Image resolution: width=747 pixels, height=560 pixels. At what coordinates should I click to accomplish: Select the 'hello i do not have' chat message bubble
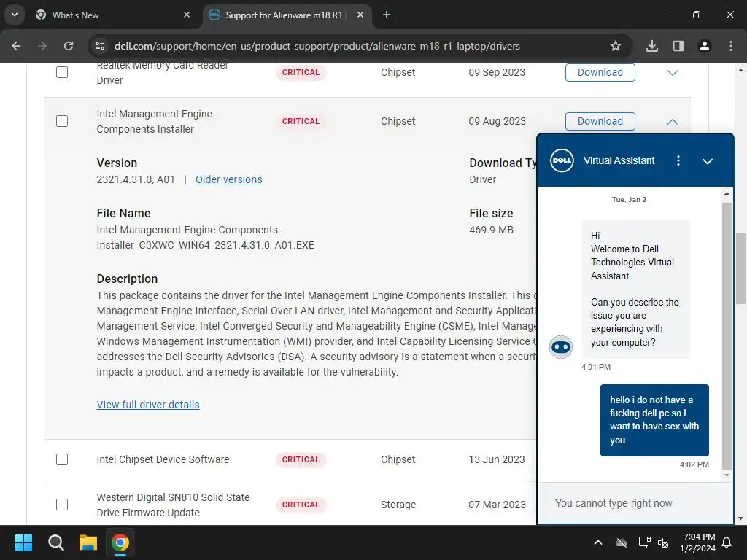pos(654,420)
